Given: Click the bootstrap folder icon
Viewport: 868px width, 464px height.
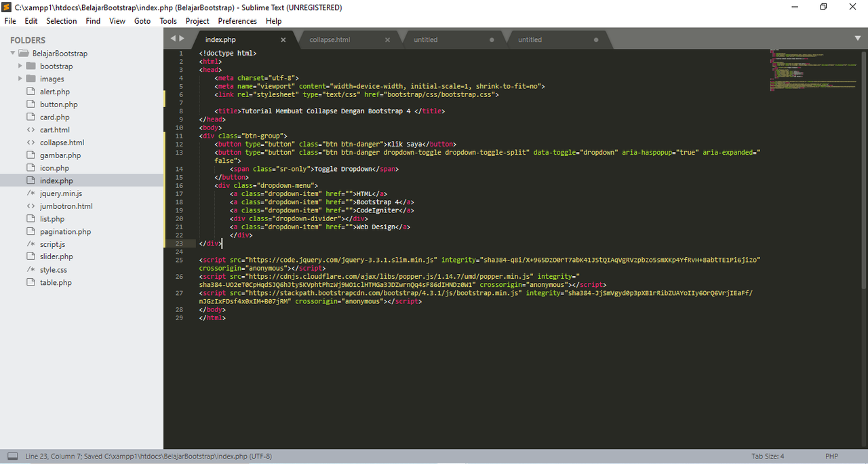Looking at the screenshot, I should 31,66.
